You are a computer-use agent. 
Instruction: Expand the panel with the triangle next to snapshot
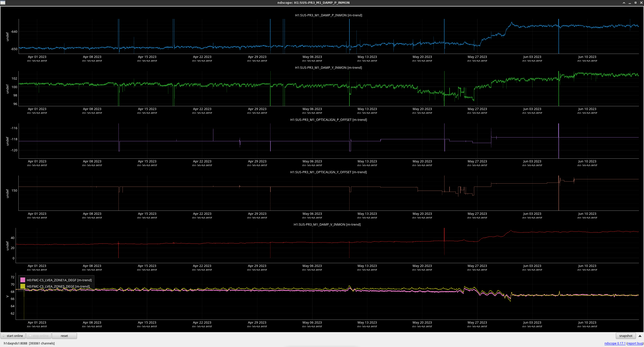(x=640, y=336)
